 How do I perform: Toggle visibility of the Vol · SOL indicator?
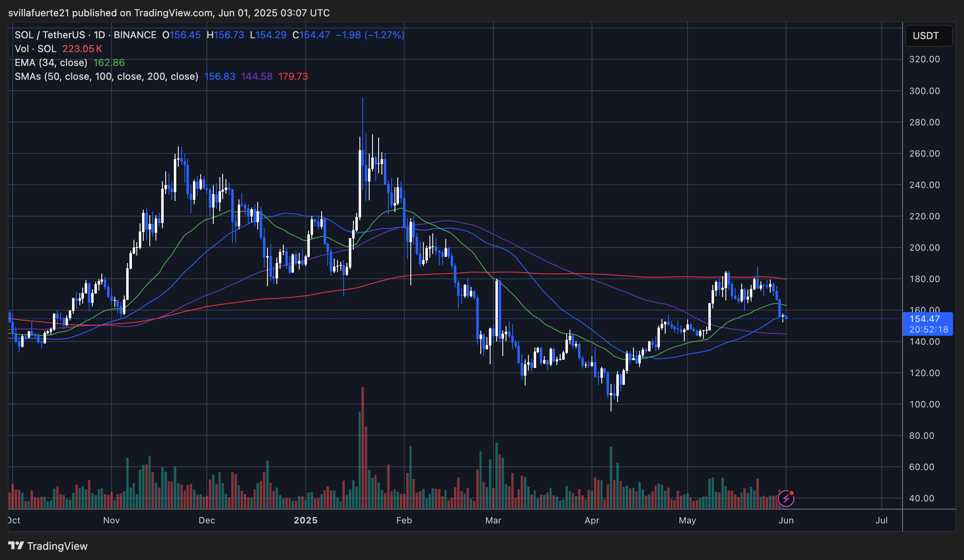36,49
